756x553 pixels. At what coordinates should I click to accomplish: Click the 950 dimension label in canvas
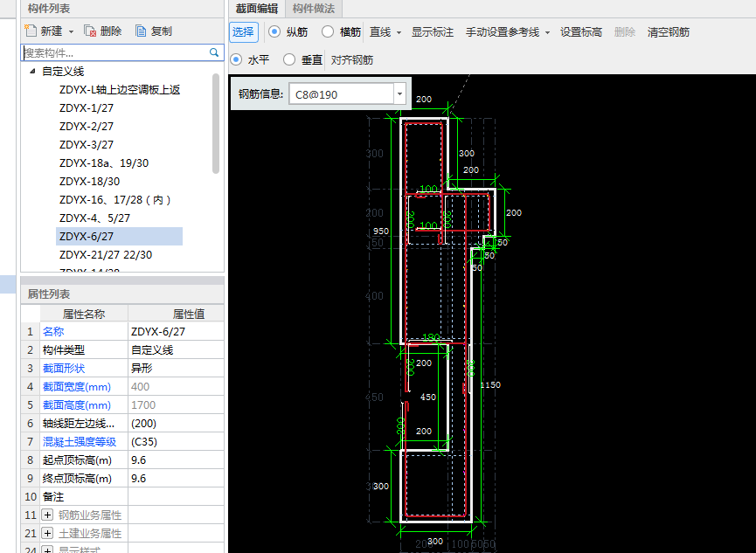(x=381, y=231)
